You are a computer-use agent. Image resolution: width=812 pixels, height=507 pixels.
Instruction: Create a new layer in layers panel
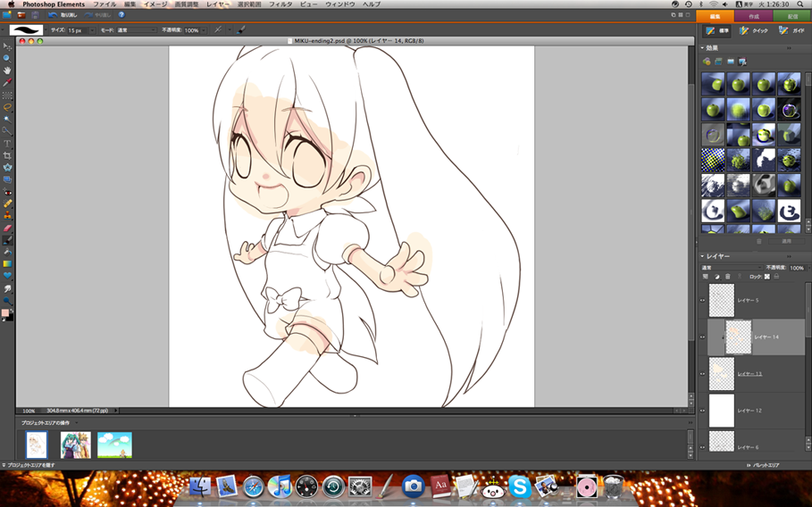click(706, 277)
